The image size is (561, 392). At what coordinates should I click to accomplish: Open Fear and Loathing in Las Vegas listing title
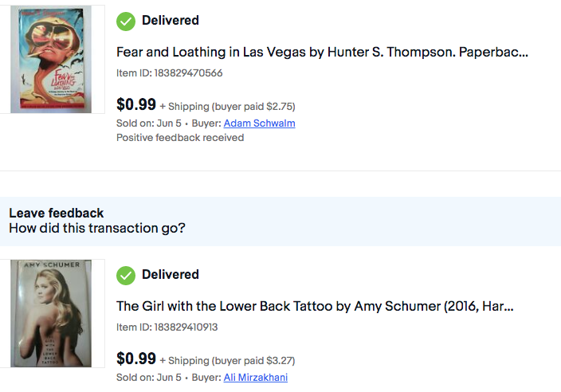(x=322, y=53)
